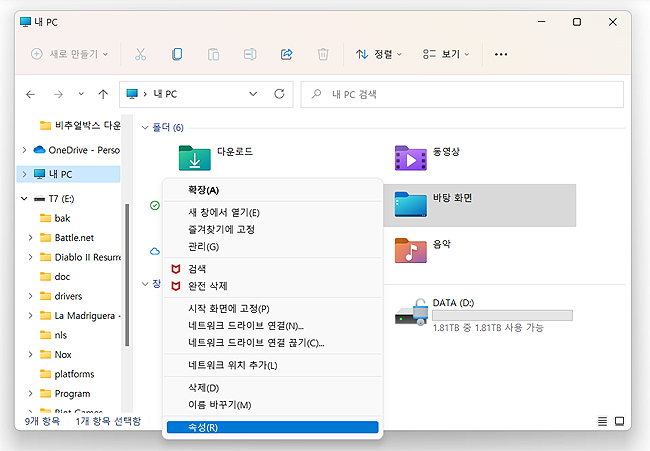Select the 다운로드 folder icon
Image resolution: width=650 pixels, height=451 pixels.
point(194,158)
